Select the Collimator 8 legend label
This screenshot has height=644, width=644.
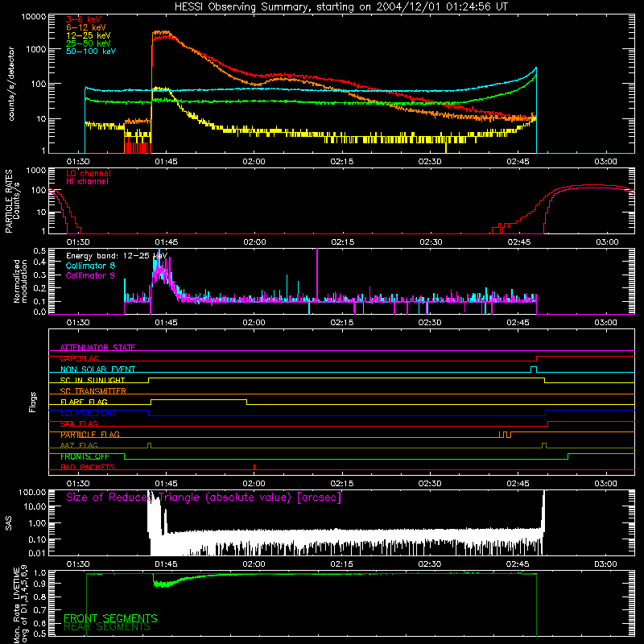90,266
